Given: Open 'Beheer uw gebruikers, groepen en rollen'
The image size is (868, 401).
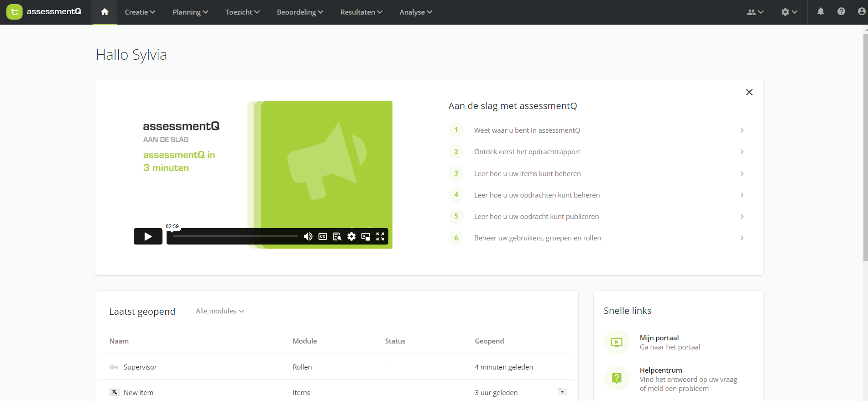Looking at the screenshot, I should (538, 238).
